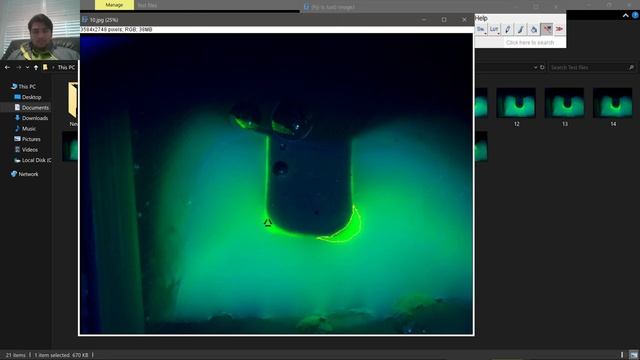Go back in File Explorer

tap(7, 67)
